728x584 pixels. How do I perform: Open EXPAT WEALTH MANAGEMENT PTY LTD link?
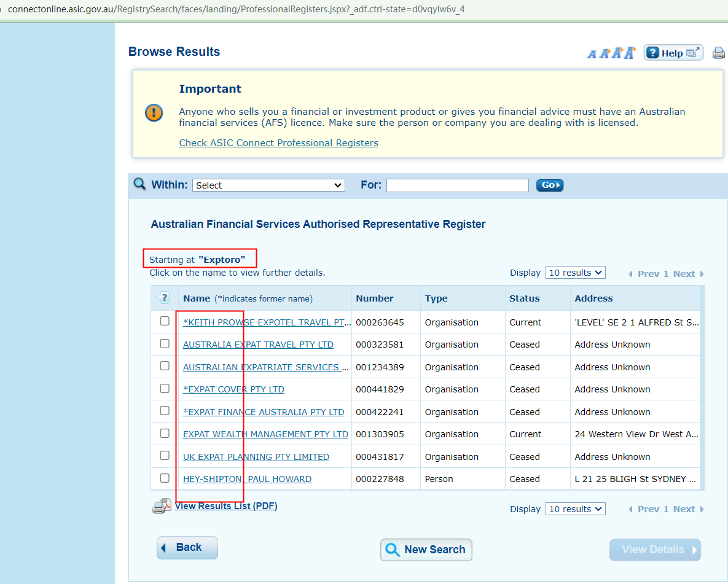(265, 434)
